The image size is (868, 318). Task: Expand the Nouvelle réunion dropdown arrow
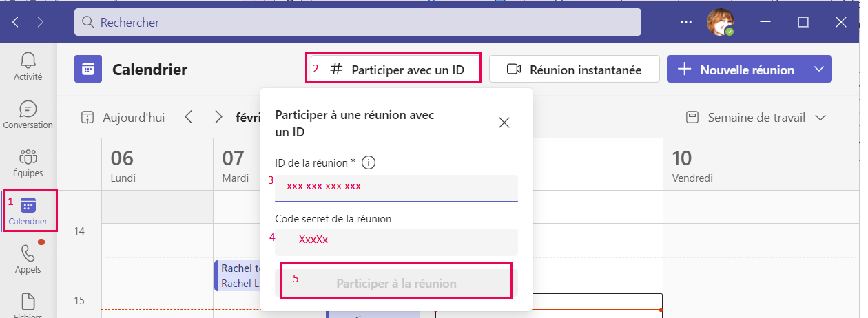point(818,69)
